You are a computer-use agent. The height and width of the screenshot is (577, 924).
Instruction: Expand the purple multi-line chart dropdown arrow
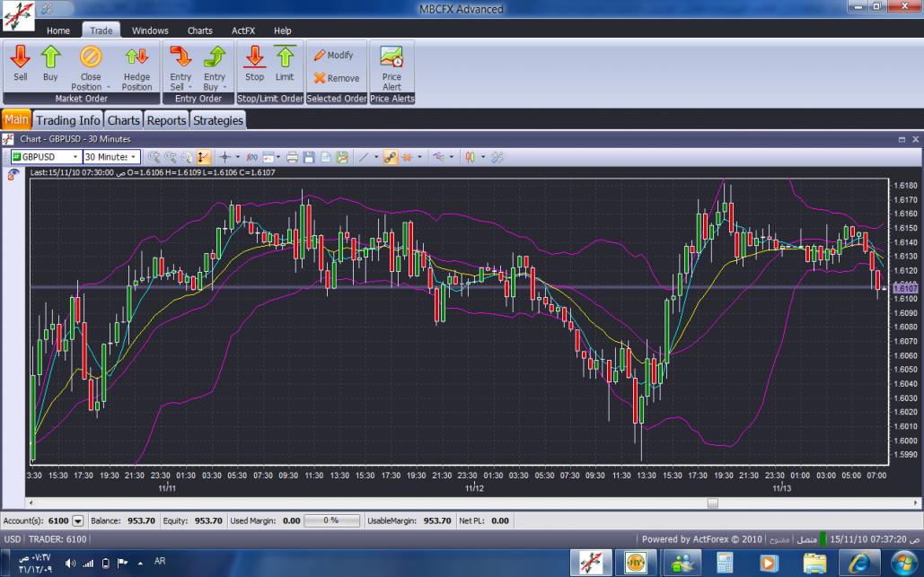pos(452,157)
